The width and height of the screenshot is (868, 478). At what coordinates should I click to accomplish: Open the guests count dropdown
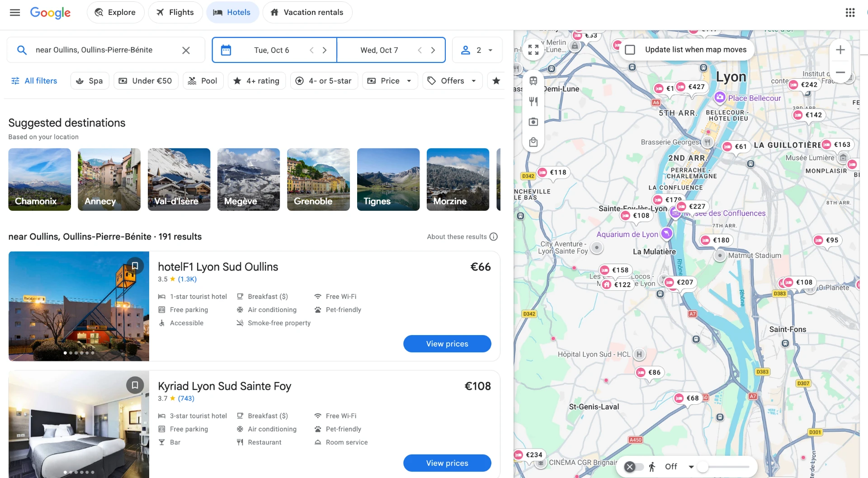(477, 50)
